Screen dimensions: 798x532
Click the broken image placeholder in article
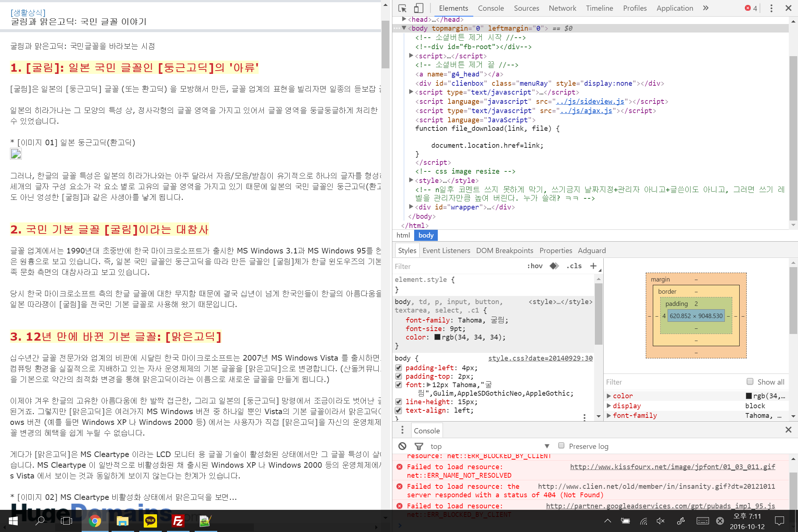coord(16,154)
